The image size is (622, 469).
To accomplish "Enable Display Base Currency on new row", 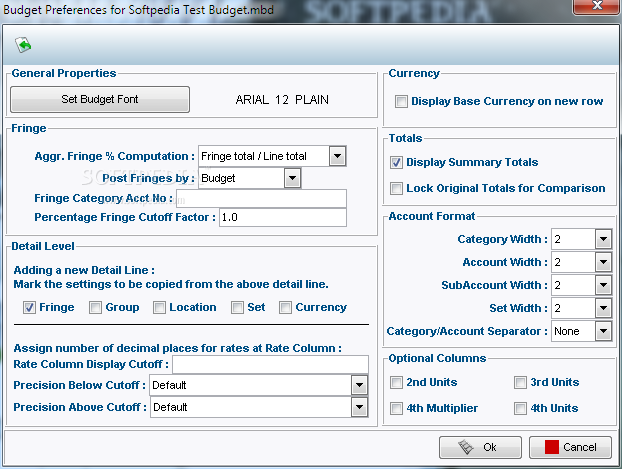I will (x=401, y=102).
